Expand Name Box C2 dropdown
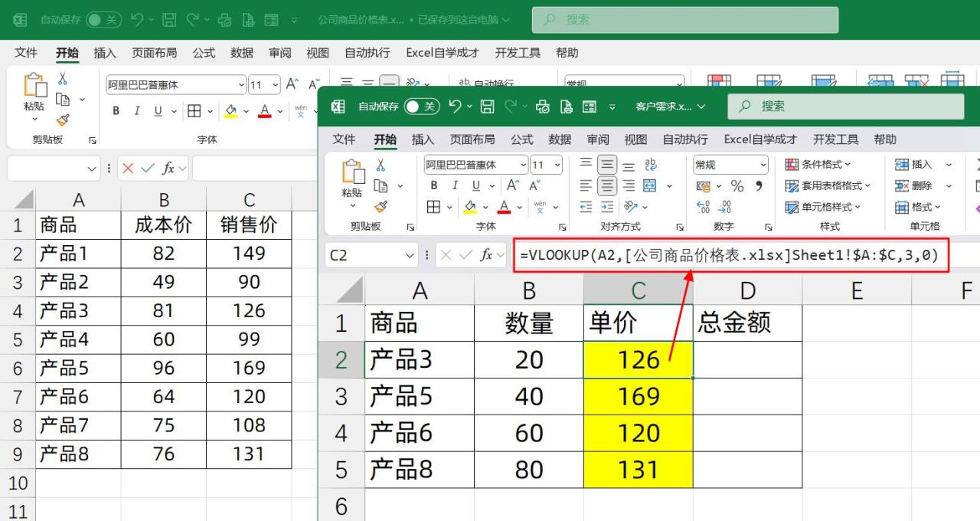This screenshot has height=521, width=980. coord(410,255)
